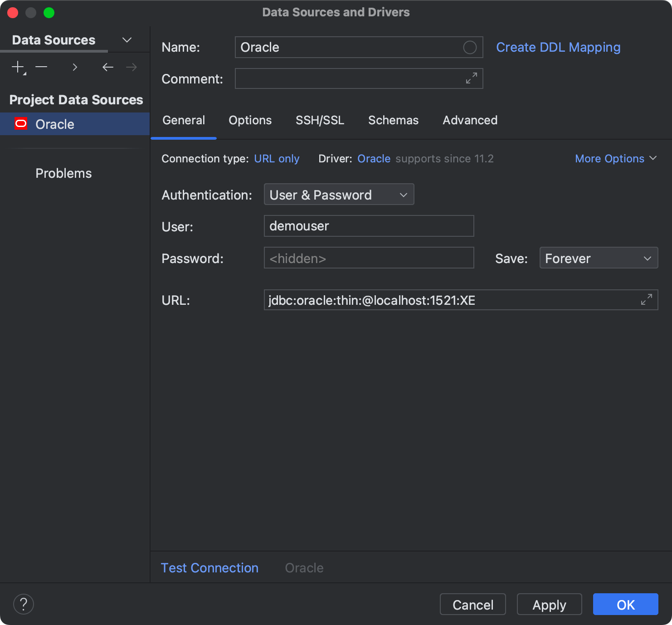Remove the selected data source
Screen dimensions: 672x625
tap(41, 67)
